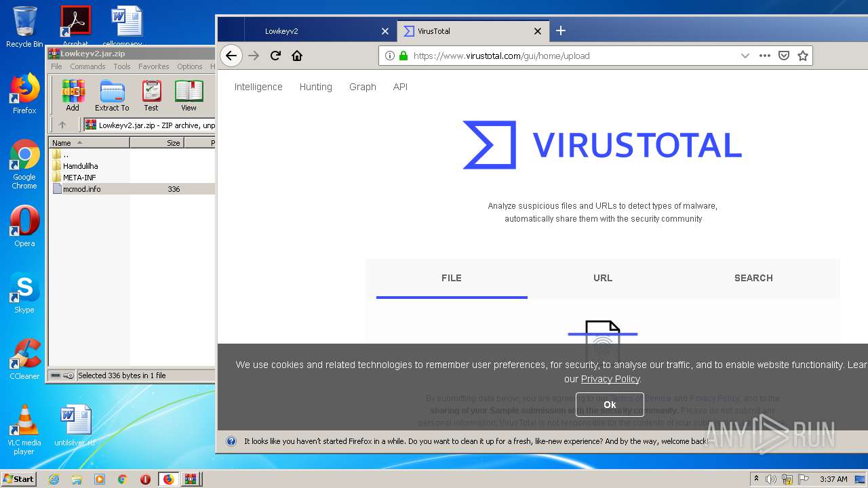Image resolution: width=868 pixels, height=488 pixels.
Task: Launch Internet Explorer from taskbar
Action: coord(54,479)
